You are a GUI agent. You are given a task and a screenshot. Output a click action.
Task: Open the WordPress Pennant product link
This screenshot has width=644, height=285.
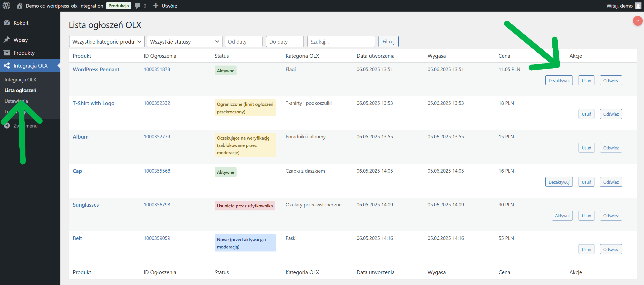tap(96, 70)
